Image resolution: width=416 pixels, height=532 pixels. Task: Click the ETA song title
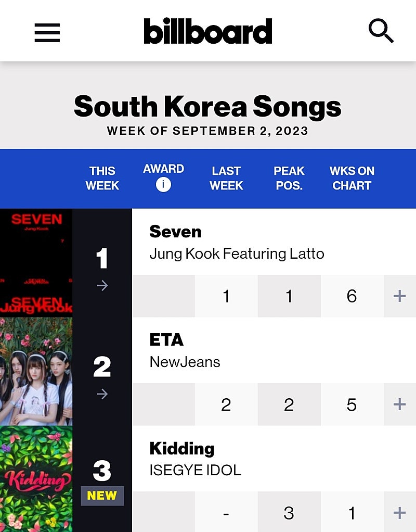coord(166,340)
